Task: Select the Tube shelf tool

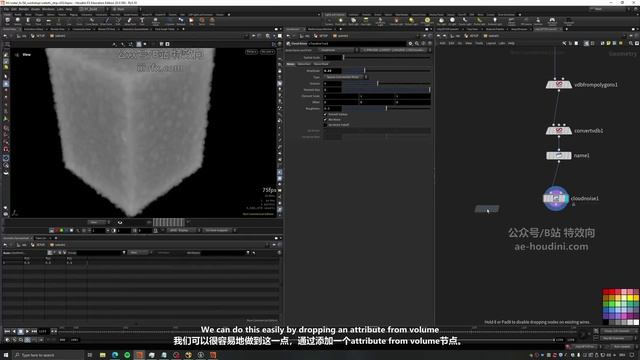Action: pos(28,21)
